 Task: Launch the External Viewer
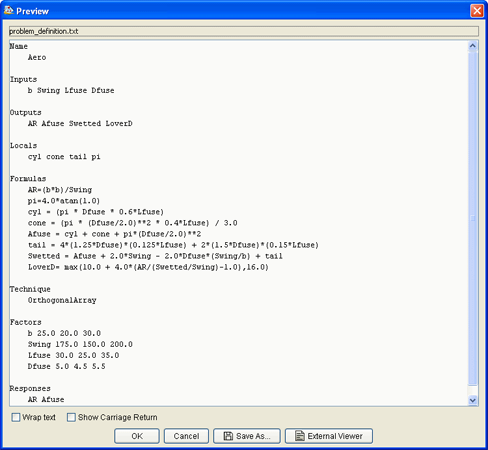pos(329,436)
